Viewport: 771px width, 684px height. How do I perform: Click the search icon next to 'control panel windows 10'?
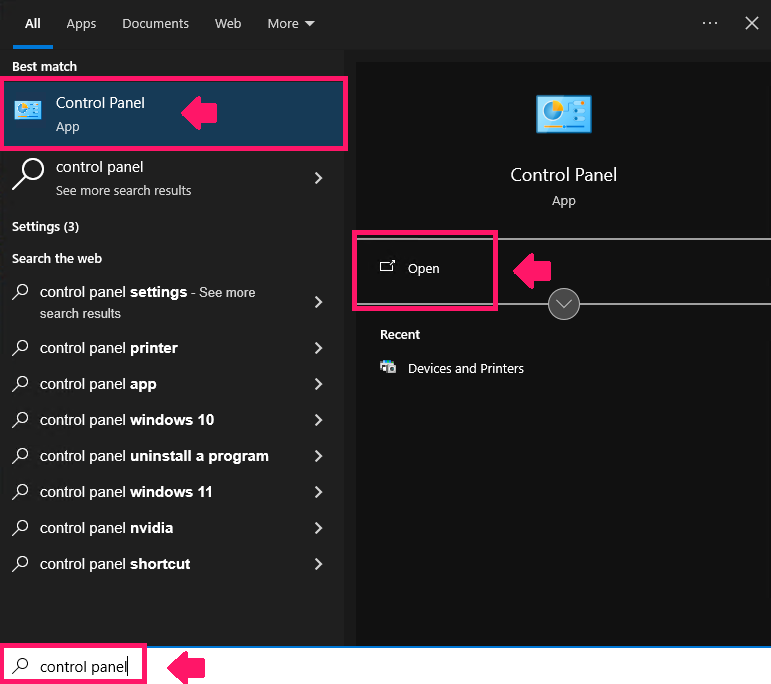click(20, 419)
